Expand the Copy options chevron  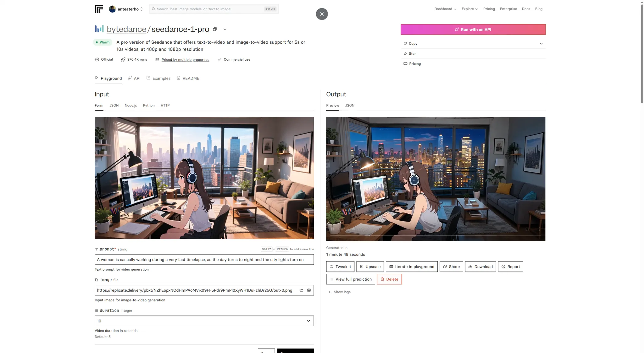(x=541, y=44)
